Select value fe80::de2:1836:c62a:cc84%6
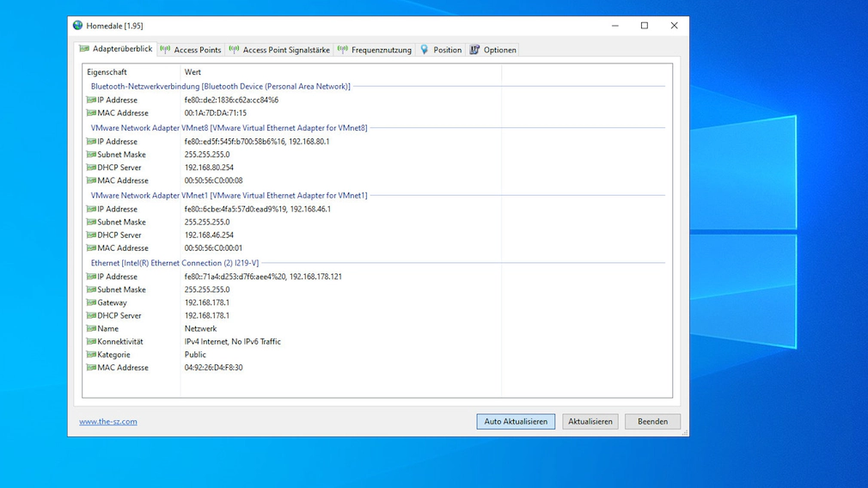868x488 pixels. [x=231, y=101]
